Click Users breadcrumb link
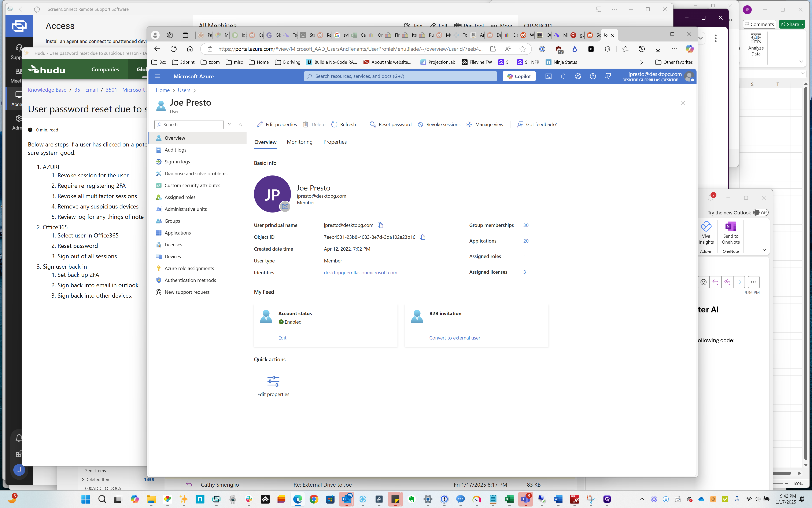Viewport: 812px width, 508px height. [x=184, y=90]
